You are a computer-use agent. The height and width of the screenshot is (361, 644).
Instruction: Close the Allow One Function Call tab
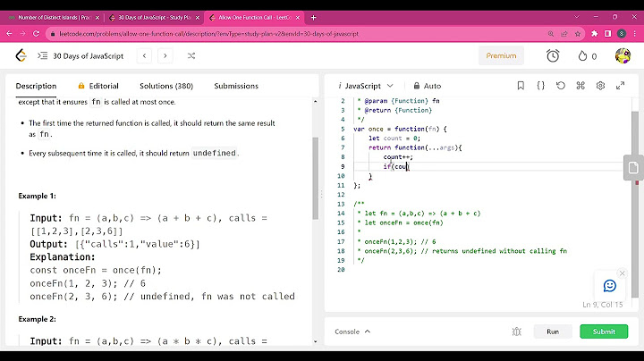298,18
